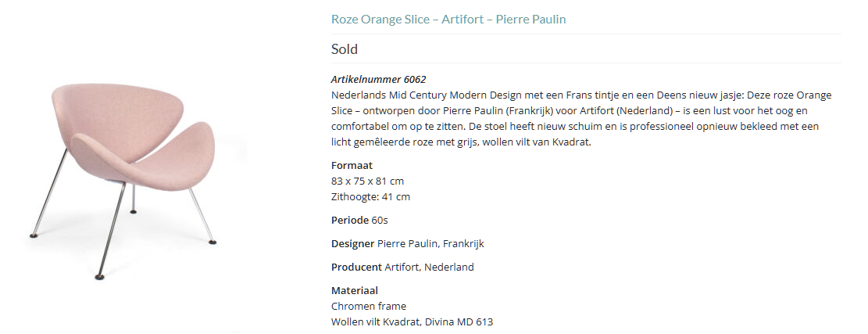Image resolution: width=868 pixels, height=334 pixels.
Task: Select the 60s period value
Action: 380,220
